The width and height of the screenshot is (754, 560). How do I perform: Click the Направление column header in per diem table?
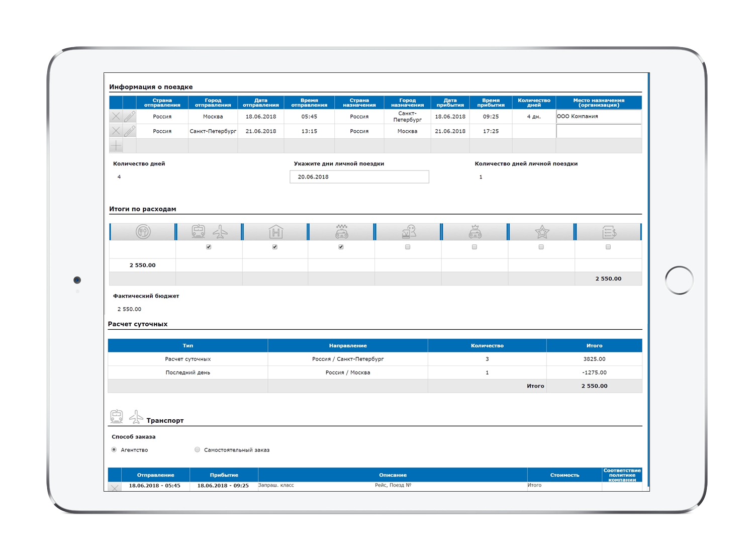[347, 345]
